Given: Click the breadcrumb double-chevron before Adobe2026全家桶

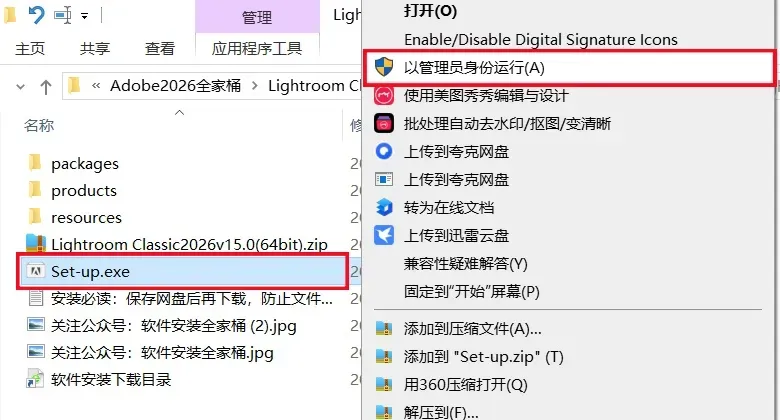Looking at the screenshot, I should (x=96, y=86).
